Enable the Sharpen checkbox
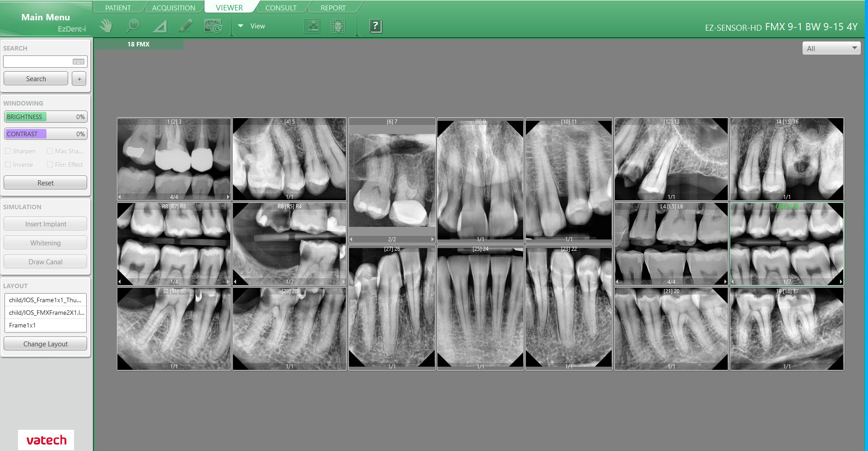 (x=8, y=151)
